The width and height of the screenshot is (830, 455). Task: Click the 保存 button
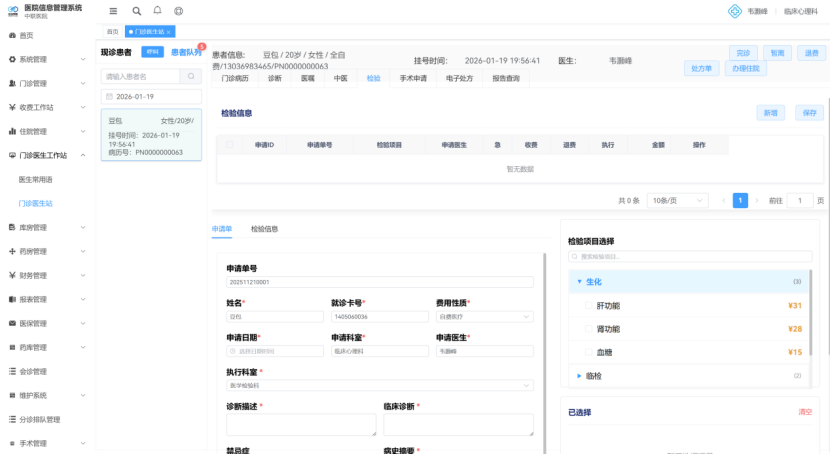point(810,113)
